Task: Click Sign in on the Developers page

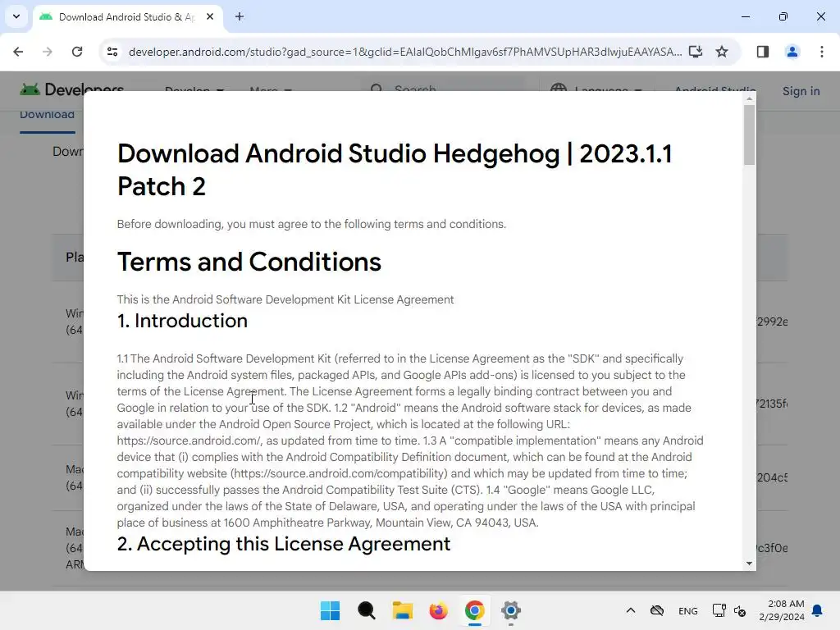Action: click(x=801, y=91)
